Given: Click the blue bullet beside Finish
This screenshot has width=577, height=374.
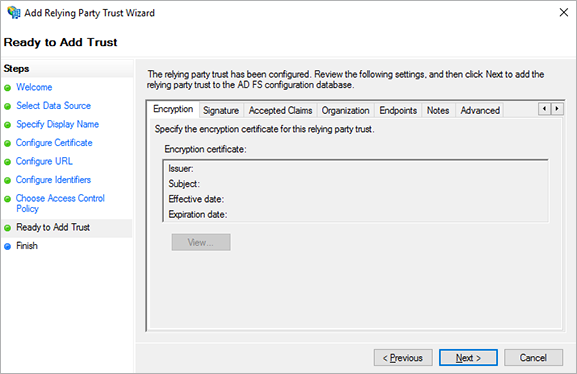Looking at the screenshot, I should (x=7, y=246).
